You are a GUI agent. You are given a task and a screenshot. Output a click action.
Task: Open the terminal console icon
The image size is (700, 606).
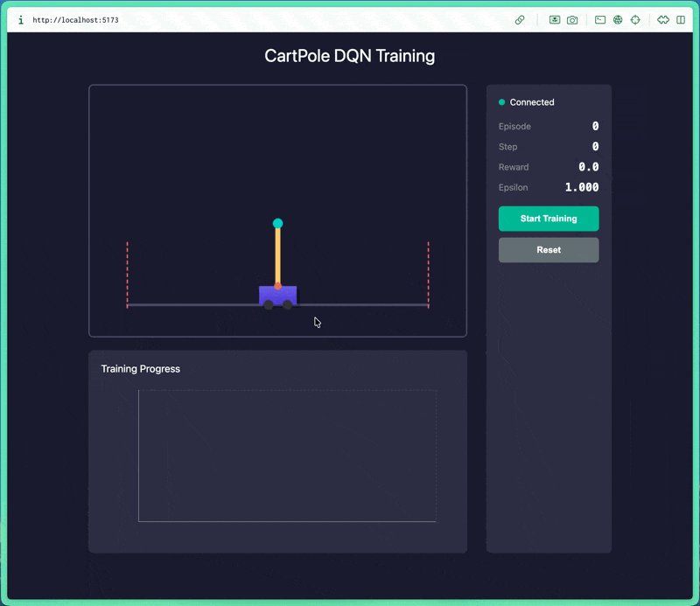pyautogui.click(x=599, y=19)
